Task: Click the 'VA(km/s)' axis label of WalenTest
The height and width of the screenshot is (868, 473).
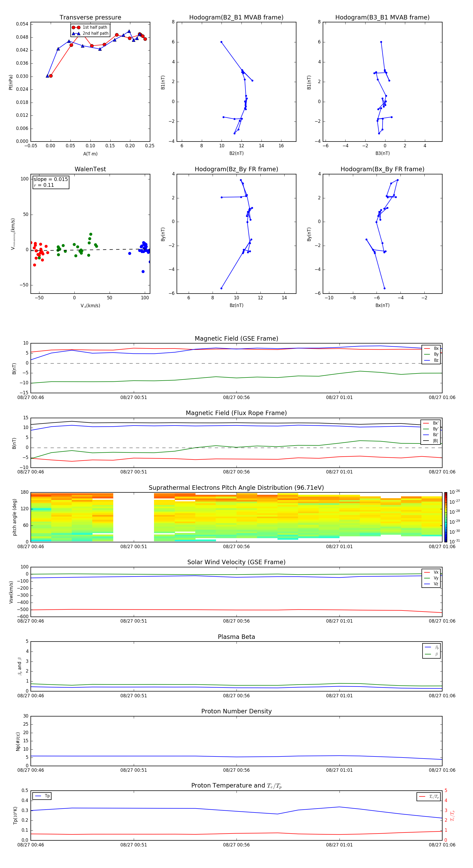Action: tap(90, 306)
